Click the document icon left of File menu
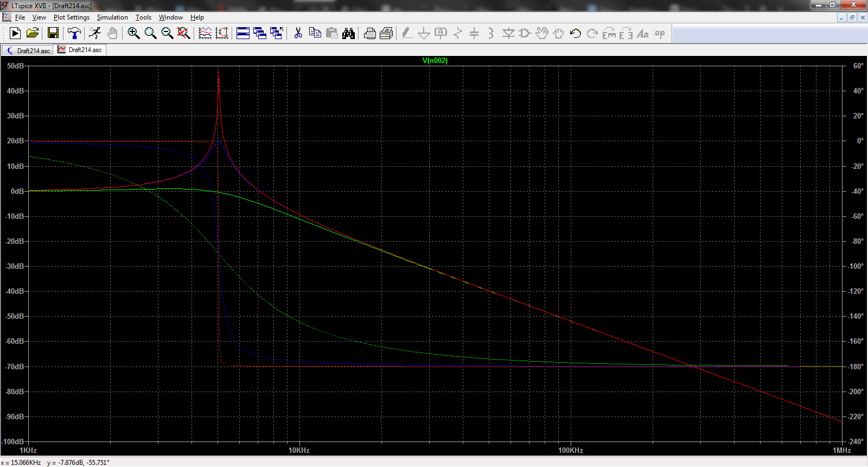Viewport: 868px width, 467px height. pyautogui.click(x=7, y=17)
